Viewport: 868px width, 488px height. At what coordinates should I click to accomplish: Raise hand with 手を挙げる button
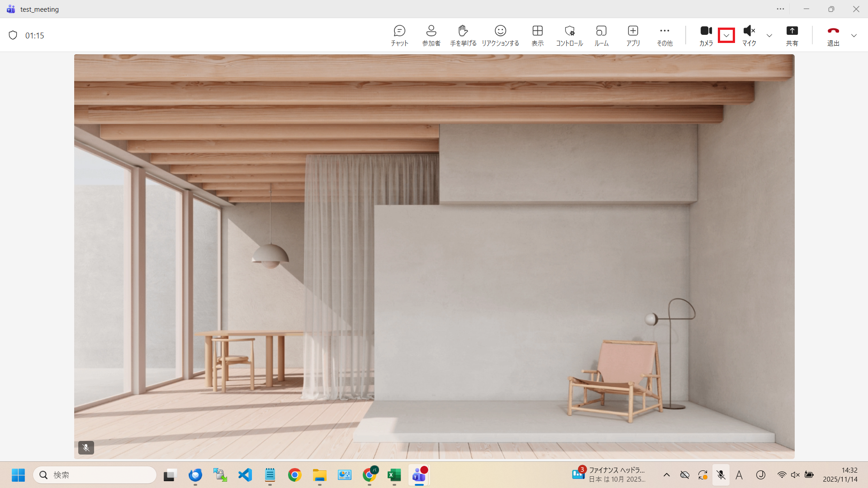click(463, 35)
